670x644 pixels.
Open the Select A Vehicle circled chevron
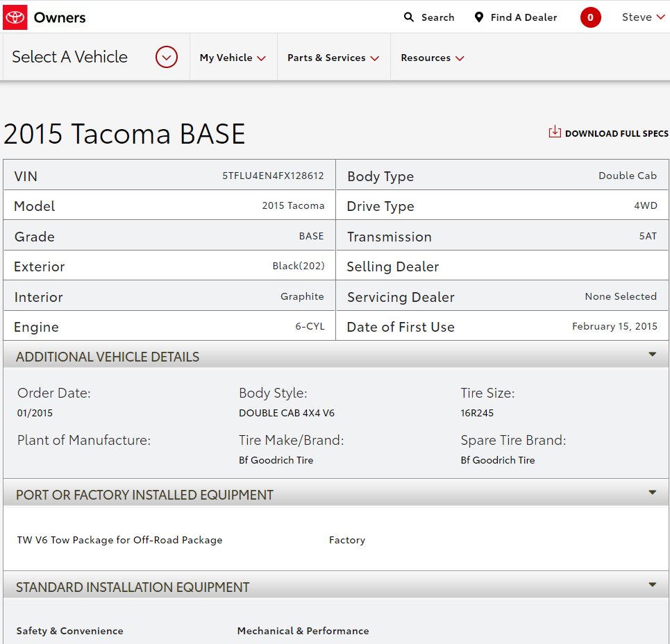click(166, 57)
